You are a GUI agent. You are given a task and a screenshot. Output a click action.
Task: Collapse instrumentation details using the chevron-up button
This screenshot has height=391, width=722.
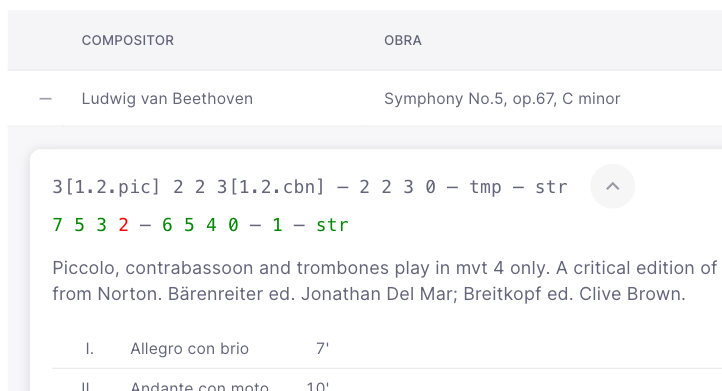pyautogui.click(x=612, y=186)
